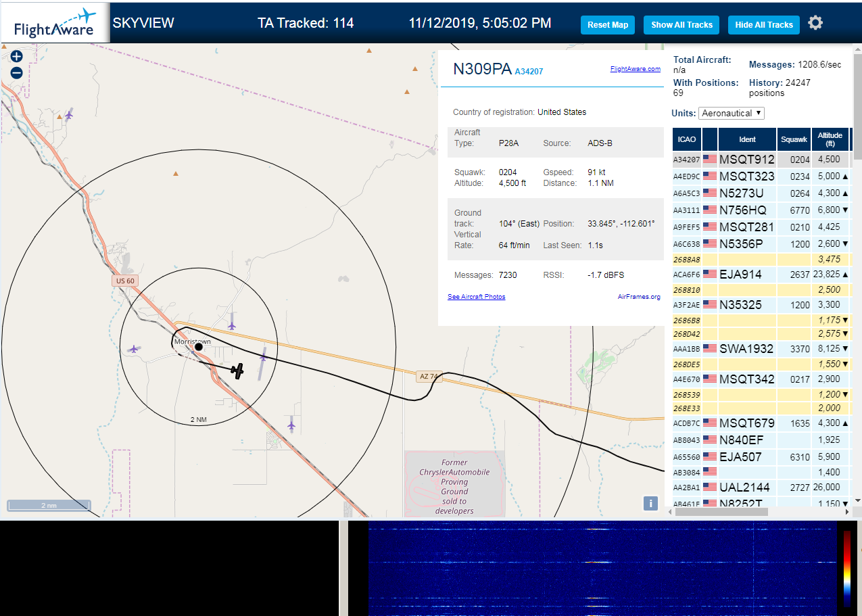Click the A34207 ICAO code in panel
The width and height of the screenshot is (862, 616).
[x=529, y=71]
